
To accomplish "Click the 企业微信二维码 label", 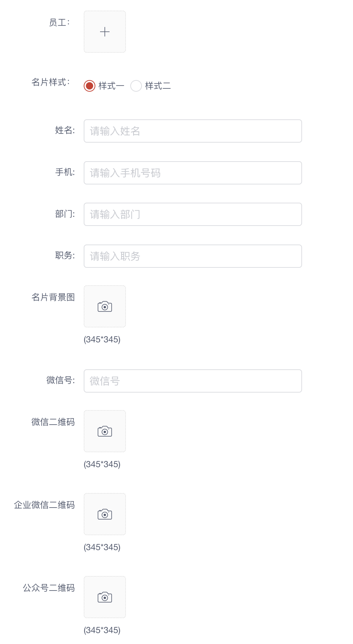I will [x=44, y=505].
